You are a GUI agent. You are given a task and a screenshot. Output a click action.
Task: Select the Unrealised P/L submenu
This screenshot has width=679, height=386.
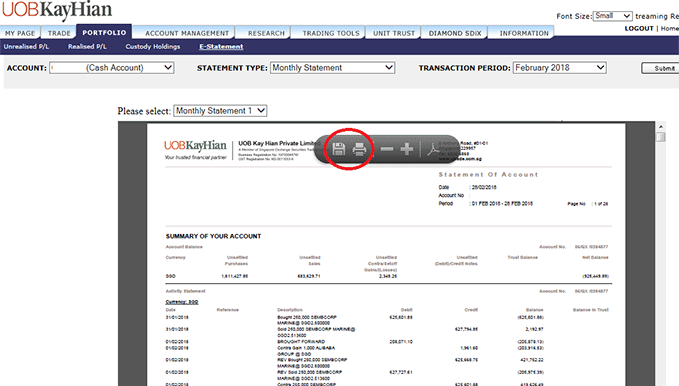point(26,46)
